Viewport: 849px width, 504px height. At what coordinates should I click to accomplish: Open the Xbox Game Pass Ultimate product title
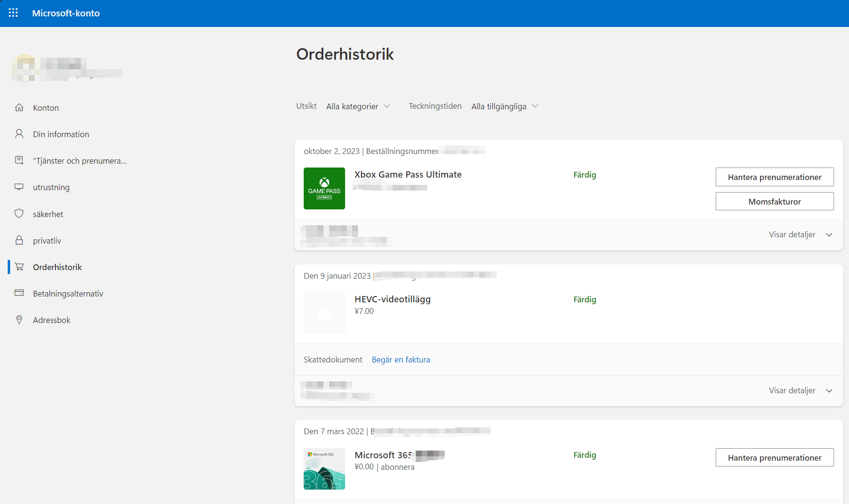[408, 174]
